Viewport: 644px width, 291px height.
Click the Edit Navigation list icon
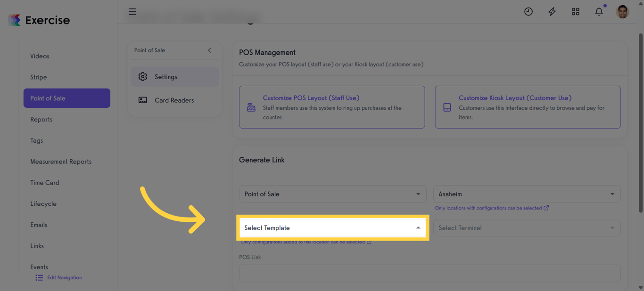tap(39, 277)
